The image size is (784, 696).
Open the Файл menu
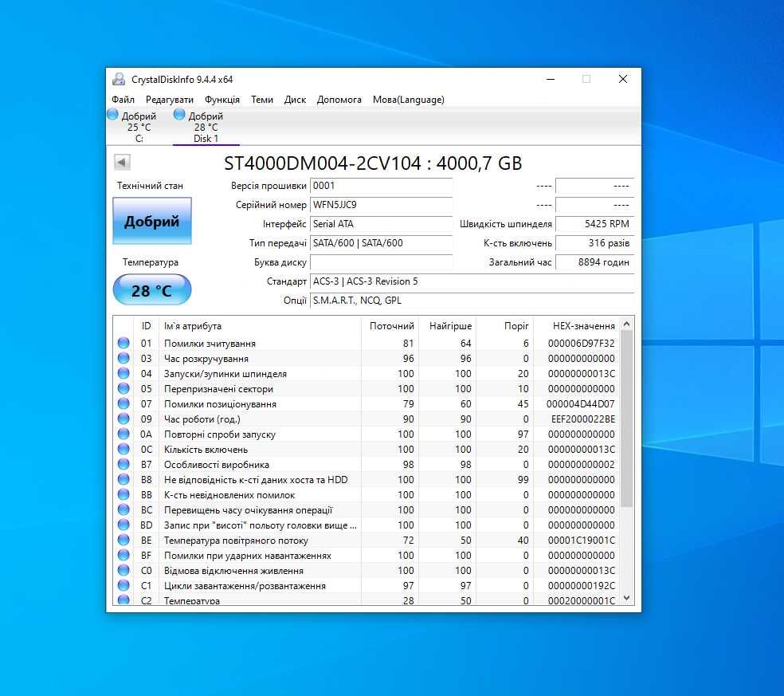pos(123,100)
